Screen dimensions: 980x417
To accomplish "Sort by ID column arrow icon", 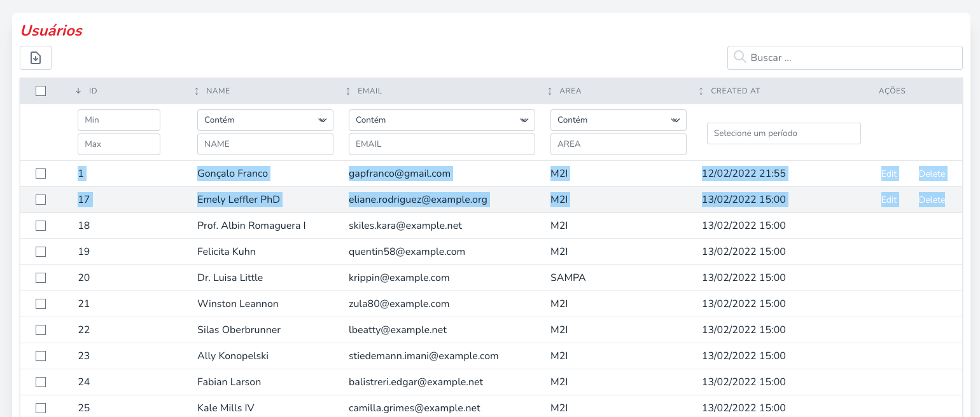I will (x=78, y=91).
